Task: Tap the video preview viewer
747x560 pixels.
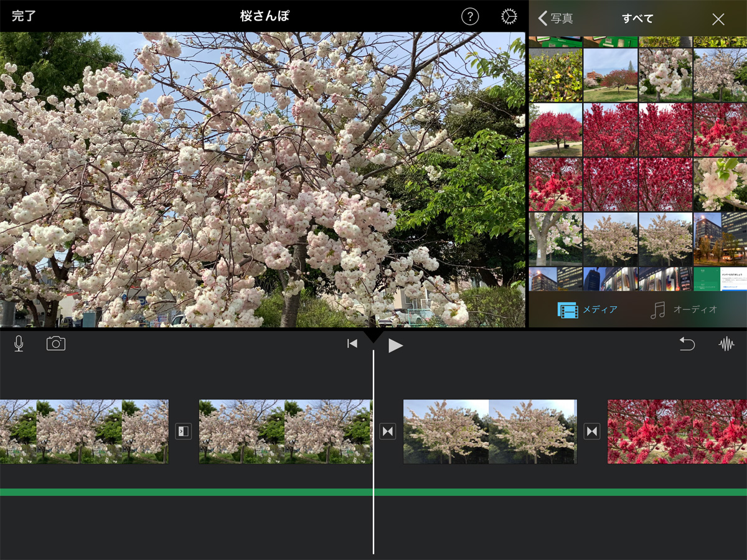Action: [263, 180]
